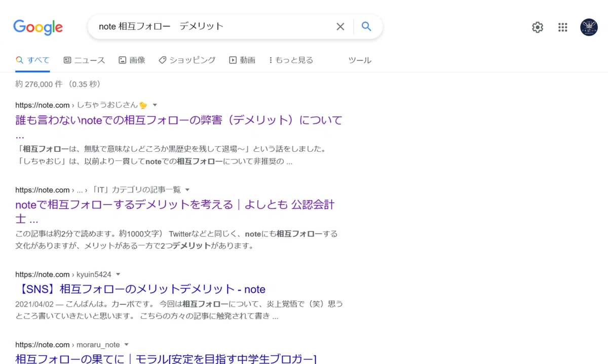Switch to the 画像 tab

[132, 60]
